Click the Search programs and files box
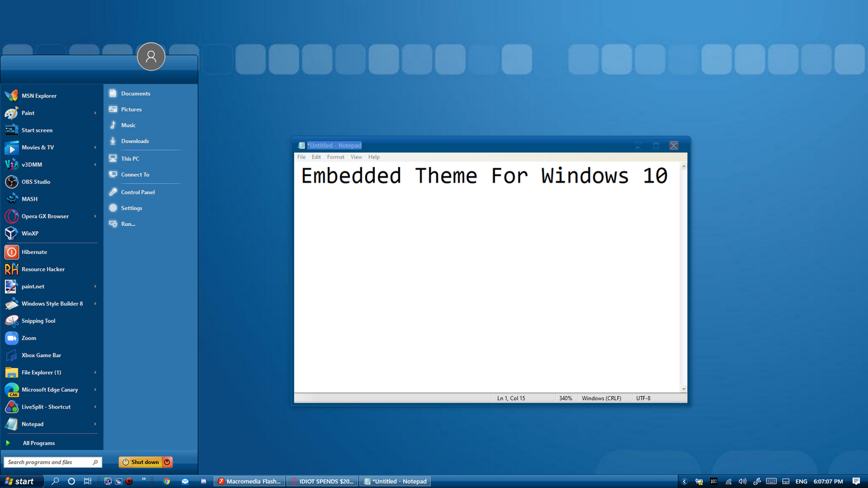The image size is (868, 488). pyautogui.click(x=53, y=462)
